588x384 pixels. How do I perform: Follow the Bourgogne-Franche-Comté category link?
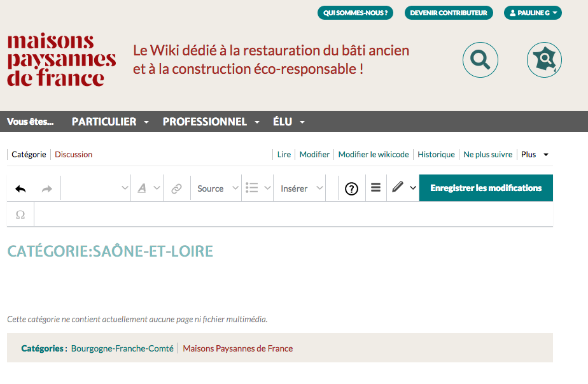pos(122,348)
